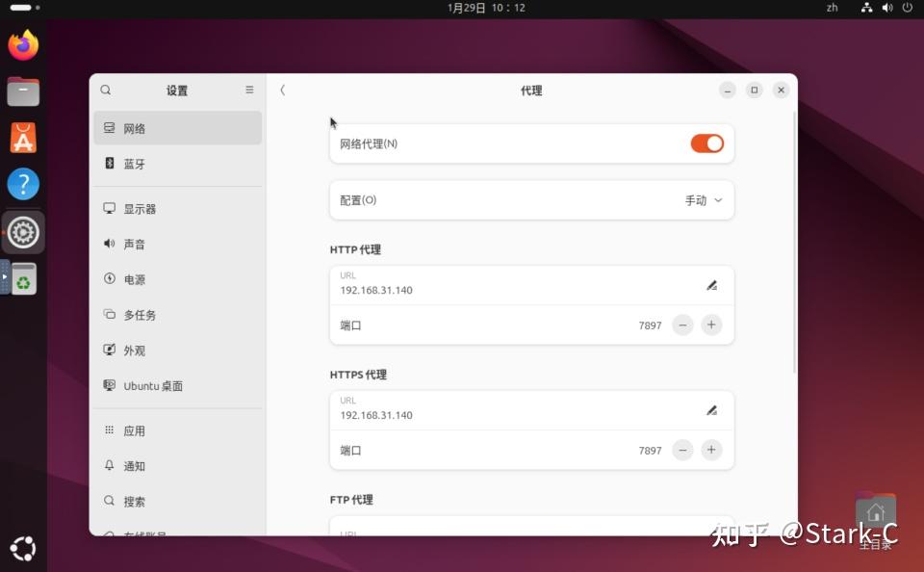This screenshot has width=924, height=572.
Task: Open the 配置(O) 手动 dropdown
Action: pos(531,200)
